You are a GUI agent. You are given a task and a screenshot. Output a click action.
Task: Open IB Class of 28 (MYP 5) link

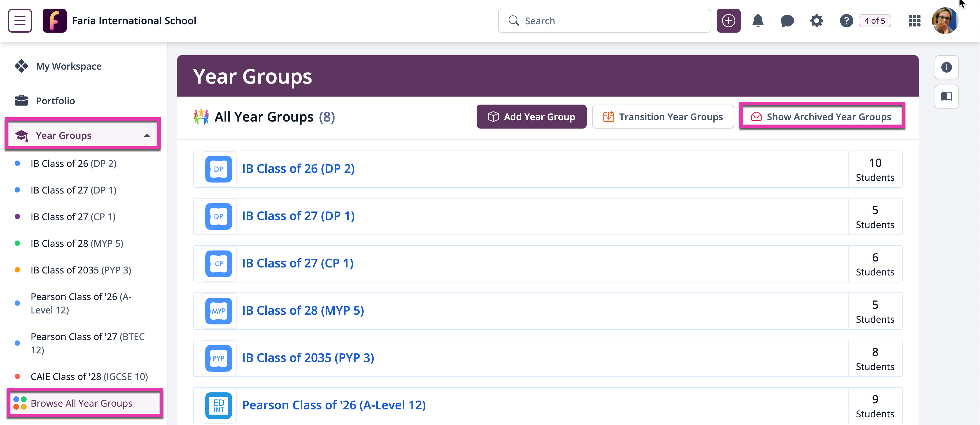pos(303,310)
